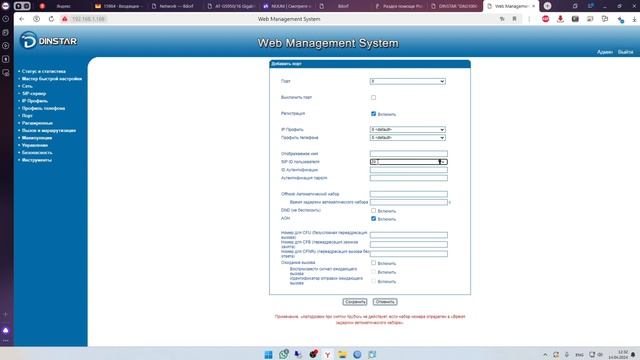Click the Authentication password input field
The height and width of the screenshot is (360, 640).
(x=409, y=178)
